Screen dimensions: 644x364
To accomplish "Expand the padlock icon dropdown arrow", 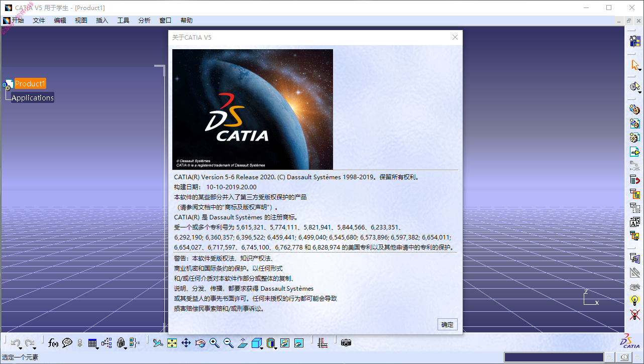I will [126, 348].
